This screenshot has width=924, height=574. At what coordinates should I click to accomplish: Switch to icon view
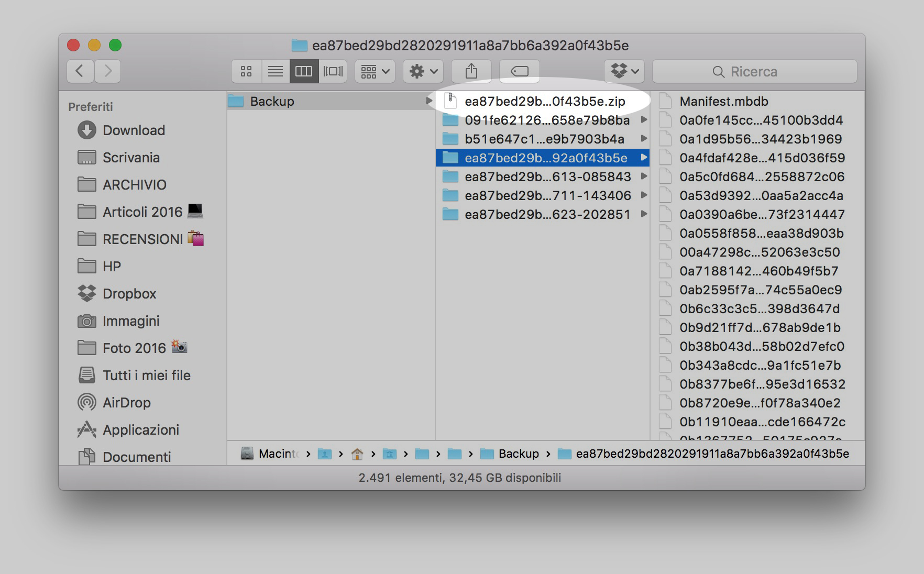pos(246,71)
